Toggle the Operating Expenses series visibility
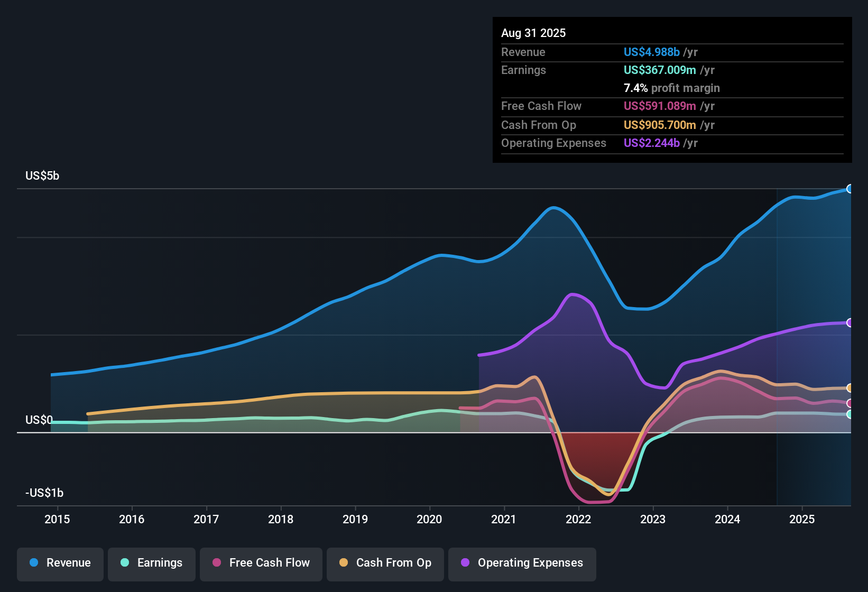Viewport: 868px width, 592px height. click(522, 563)
